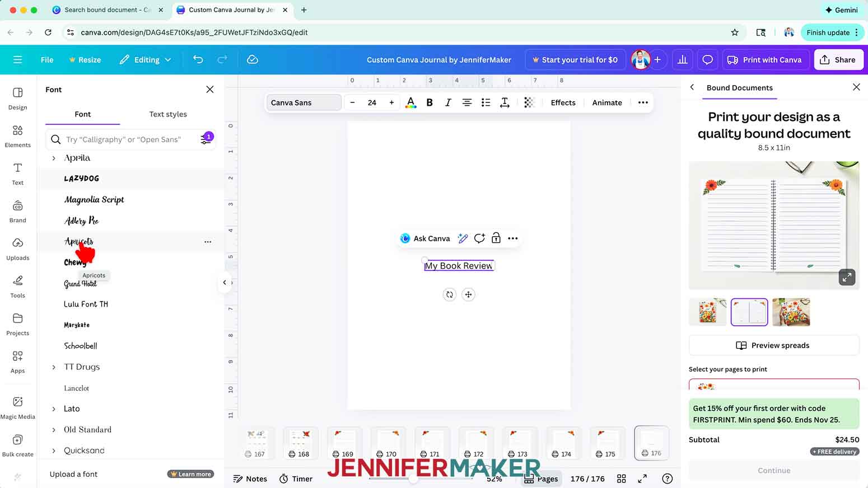
Task: Add a collaborator with plus icon
Action: click(x=657, y=59)
